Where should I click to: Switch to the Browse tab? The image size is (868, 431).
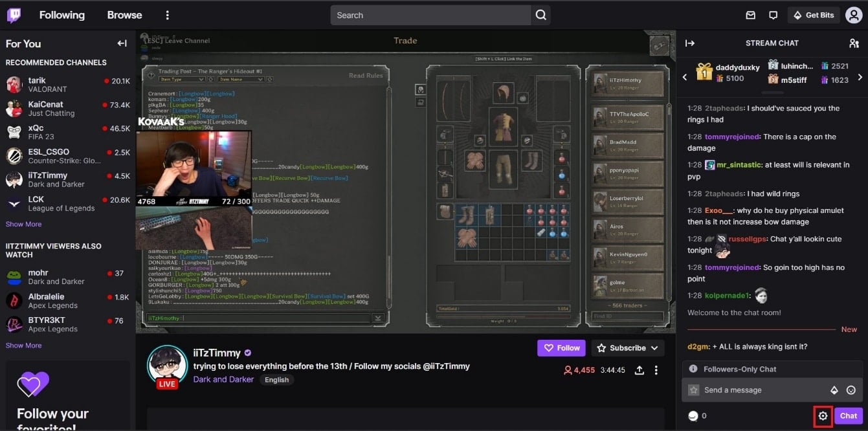124,14
